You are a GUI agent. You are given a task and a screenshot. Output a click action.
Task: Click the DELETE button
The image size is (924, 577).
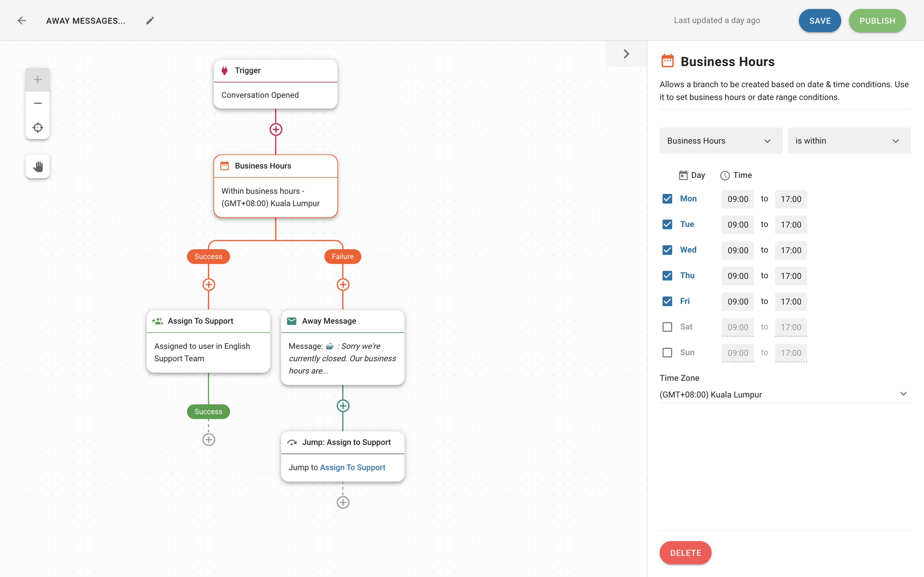tap(685, 552)
